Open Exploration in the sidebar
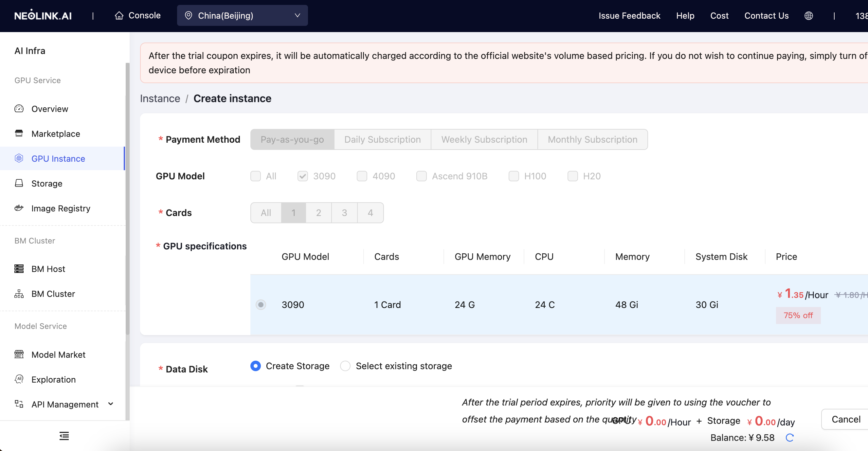This screenshot has height=451, width=868. point(63,379)
